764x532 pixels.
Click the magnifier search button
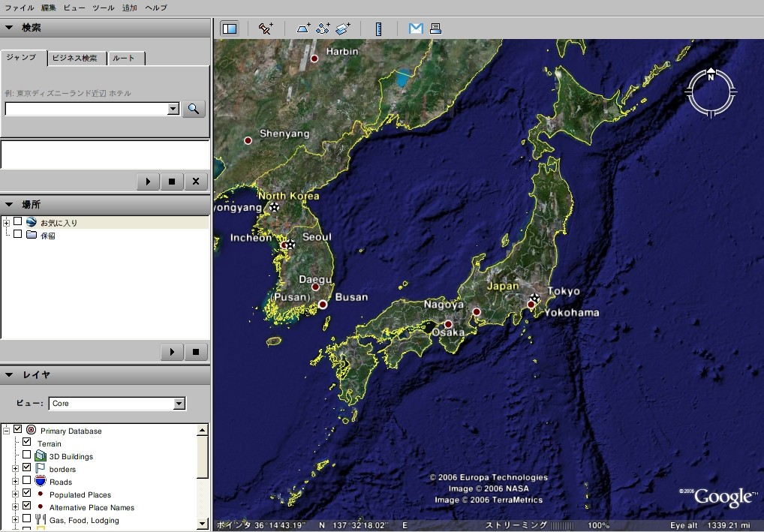tap(194, 109)
